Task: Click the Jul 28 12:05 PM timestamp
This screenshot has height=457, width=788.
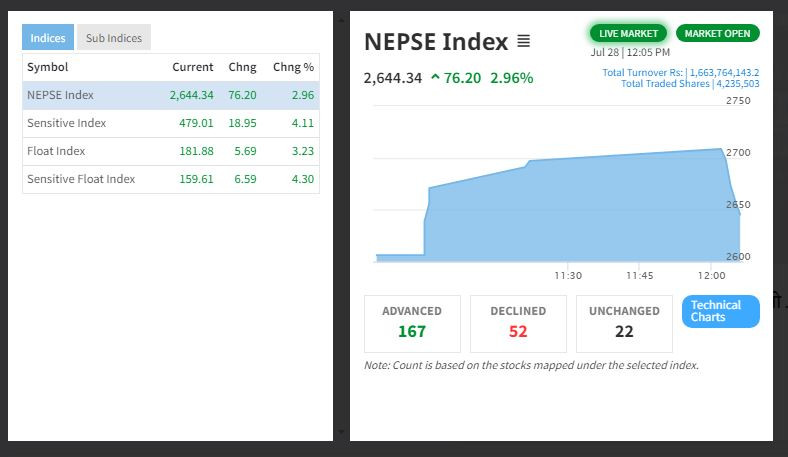Action: pos(630,52)
